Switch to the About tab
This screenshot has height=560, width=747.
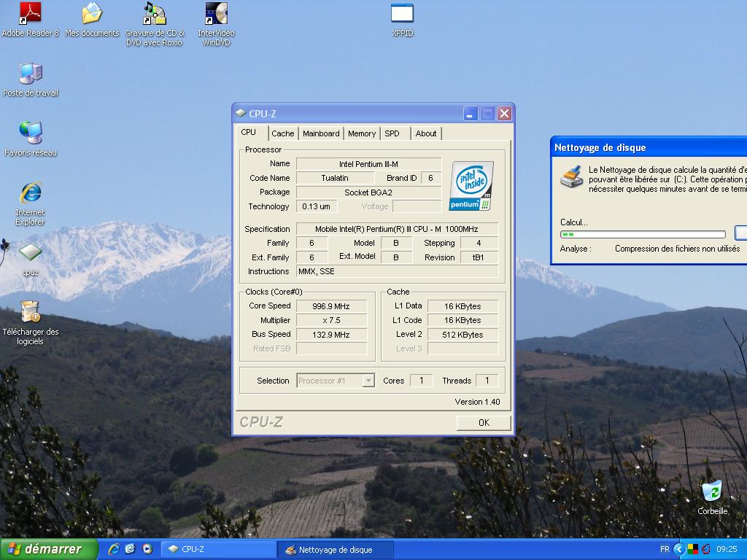pos(426,133)
